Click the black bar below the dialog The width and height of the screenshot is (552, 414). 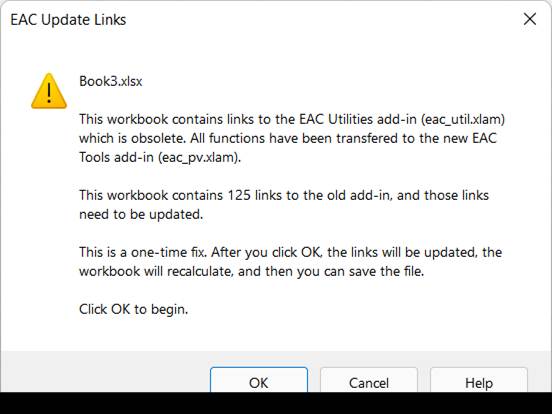[276, 403]
